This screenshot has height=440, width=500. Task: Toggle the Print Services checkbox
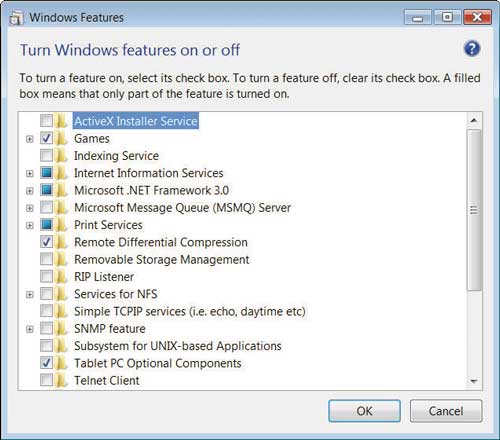coord(46,225)
